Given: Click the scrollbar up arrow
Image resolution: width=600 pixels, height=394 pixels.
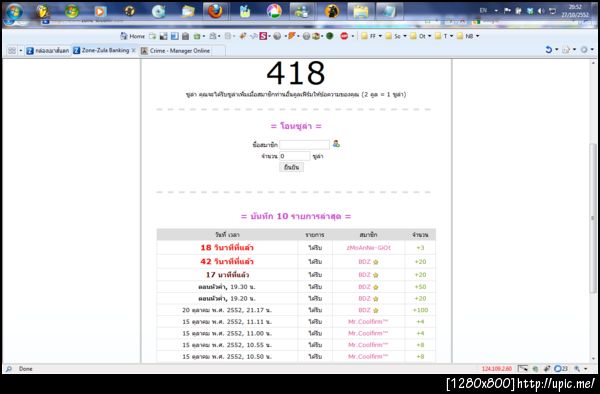Looking at the screenshot, I should coord(593,63).
